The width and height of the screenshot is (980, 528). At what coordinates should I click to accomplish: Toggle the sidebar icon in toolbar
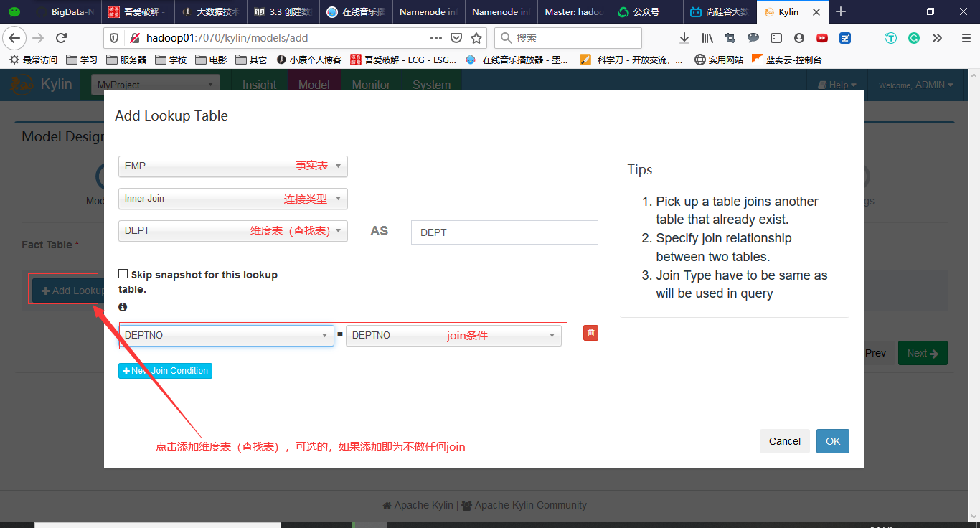pos(776,38)
